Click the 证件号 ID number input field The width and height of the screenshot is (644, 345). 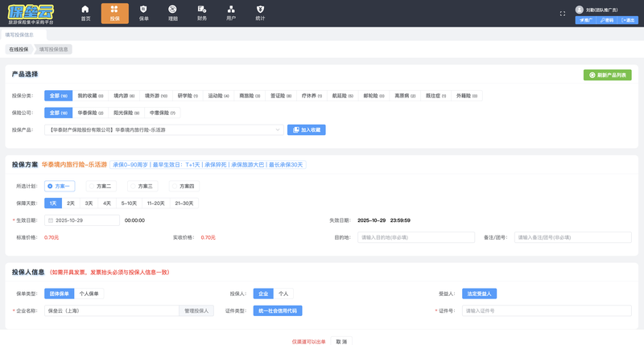pyautogui.click(x=546, y=310)
